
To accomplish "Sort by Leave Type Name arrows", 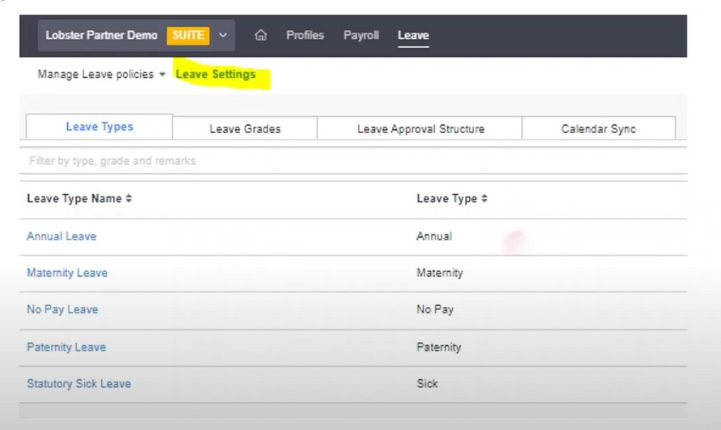I will coord(129,198).
